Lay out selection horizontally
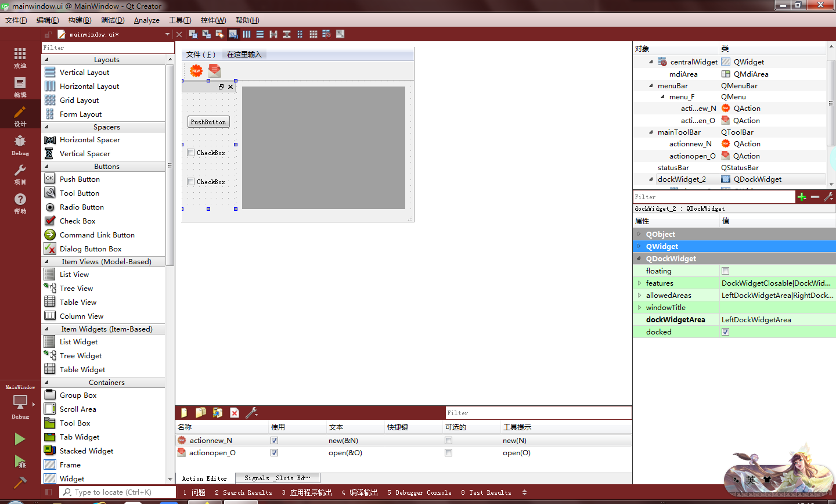Image resolution: width=836 pixels, height=504 pixels. 247,34
